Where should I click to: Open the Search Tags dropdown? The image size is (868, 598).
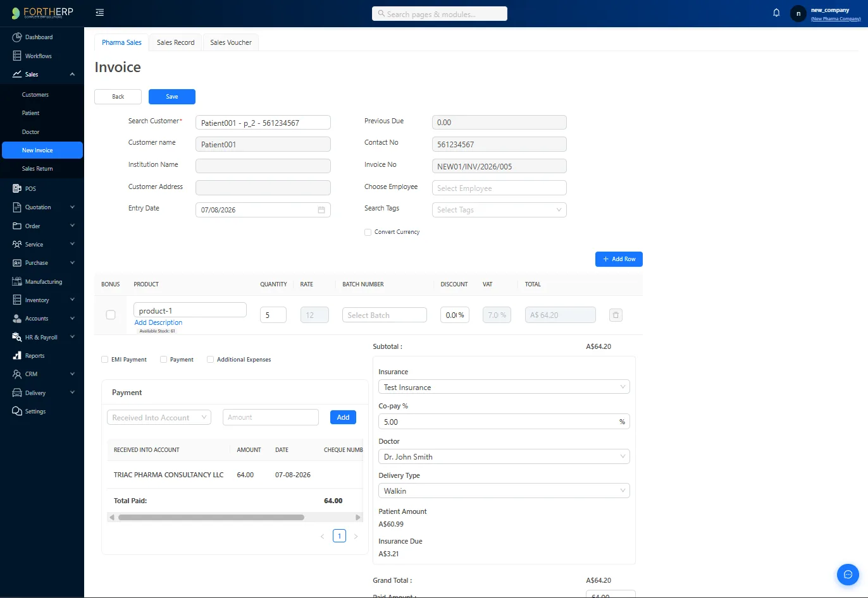click(x=499, y=210)
